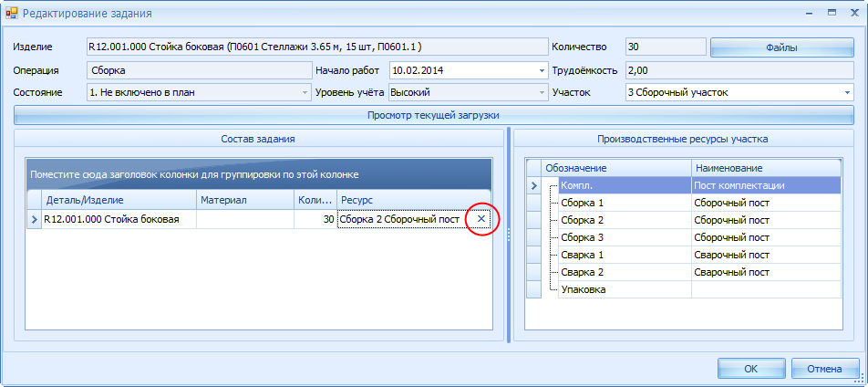Viewport: 868px width, 387px height.
Task: Click the Изделие field
Action: [317, 47]
